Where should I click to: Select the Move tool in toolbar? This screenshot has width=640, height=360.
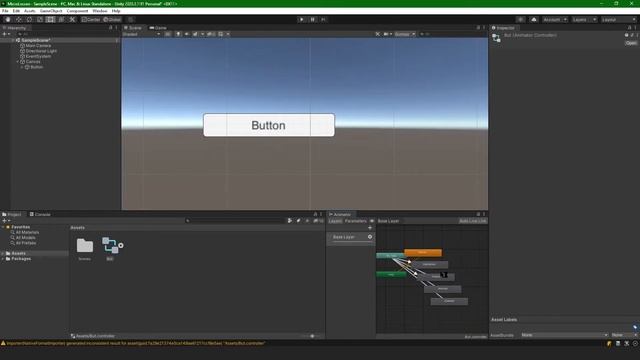tap(19, 20)
